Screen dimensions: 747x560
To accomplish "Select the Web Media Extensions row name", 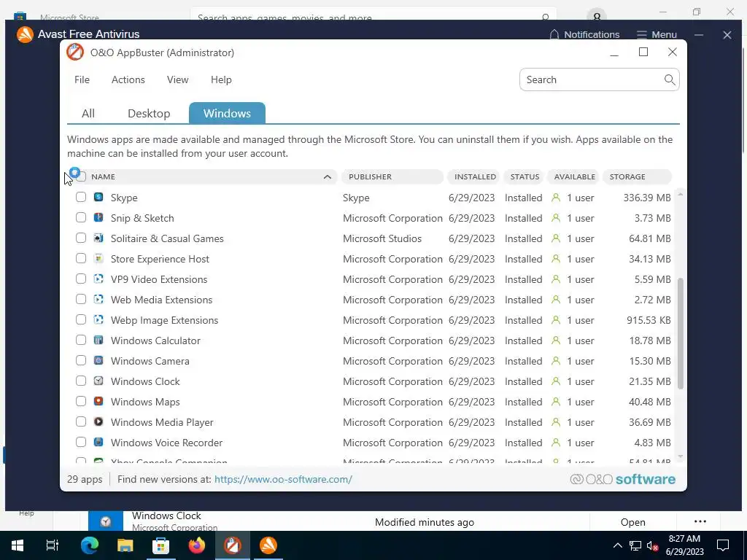I will pyautogui.click(x=161, y=300).
